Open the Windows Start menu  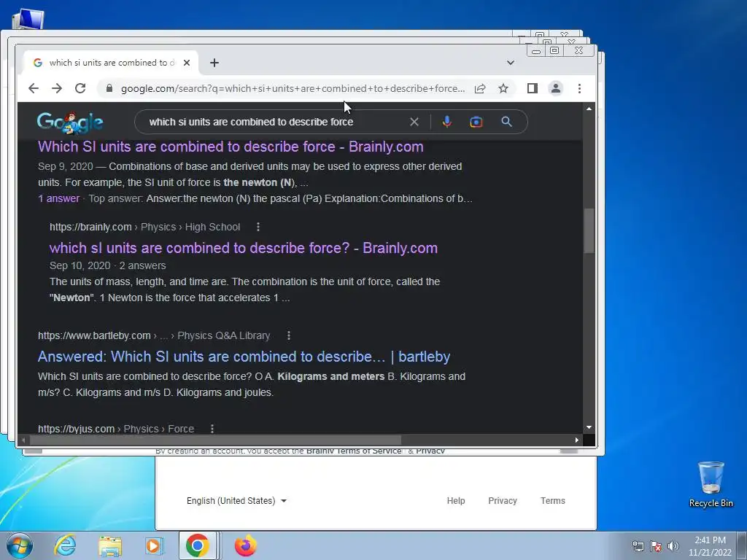(x=20, y=545)
